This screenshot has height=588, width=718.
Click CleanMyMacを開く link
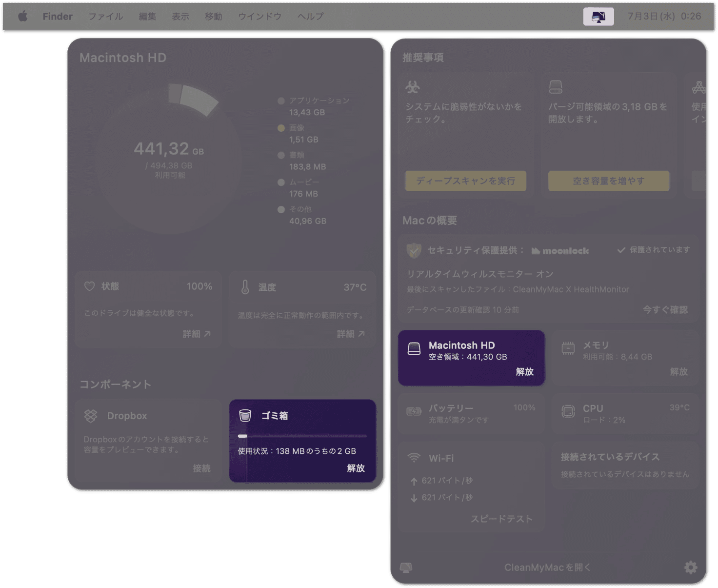548,568
